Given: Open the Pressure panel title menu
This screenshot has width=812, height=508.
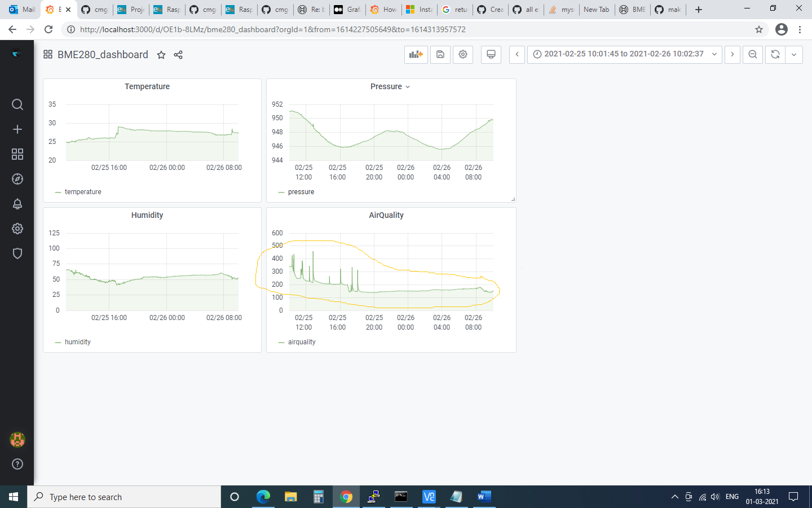Looking at the screenshot, I should 390,86.
